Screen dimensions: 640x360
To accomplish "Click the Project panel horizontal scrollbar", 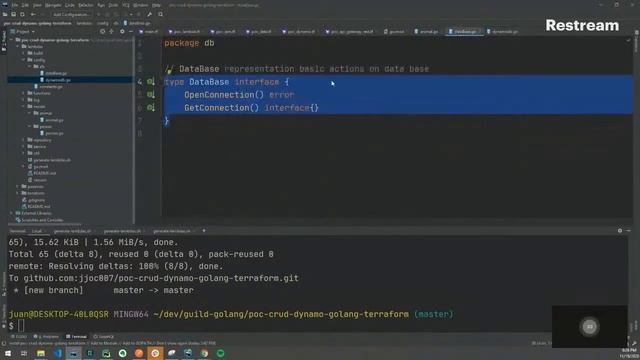I will point(45,224).
